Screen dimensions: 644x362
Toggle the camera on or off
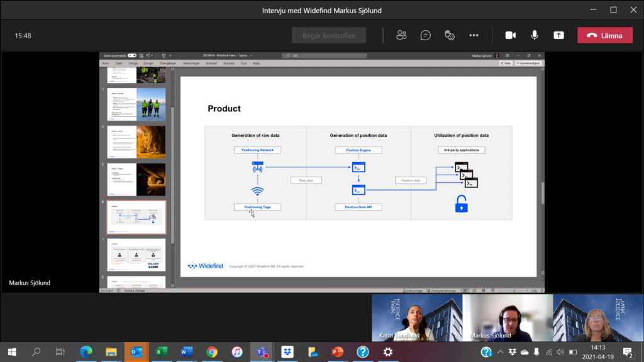point(511,35)
